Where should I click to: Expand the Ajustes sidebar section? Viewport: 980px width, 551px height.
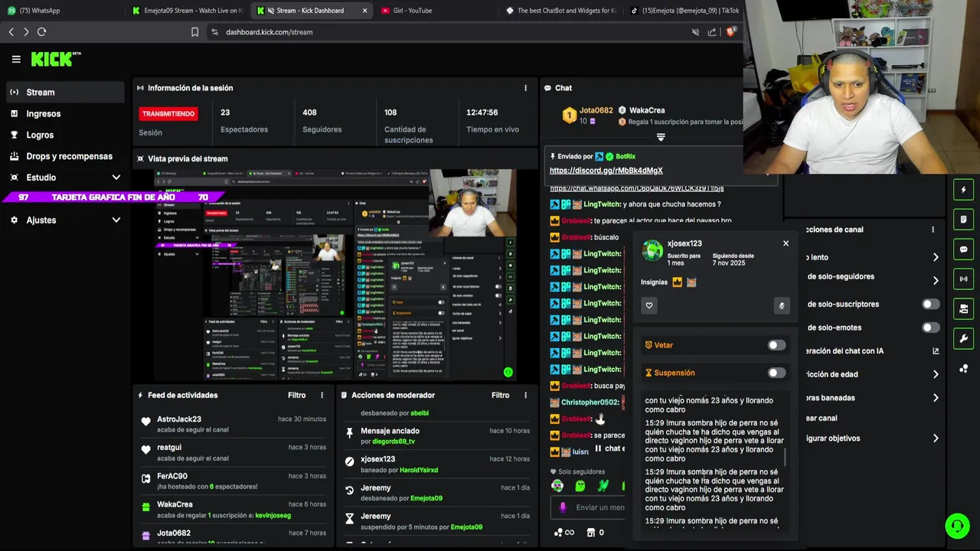click(116, 220)
